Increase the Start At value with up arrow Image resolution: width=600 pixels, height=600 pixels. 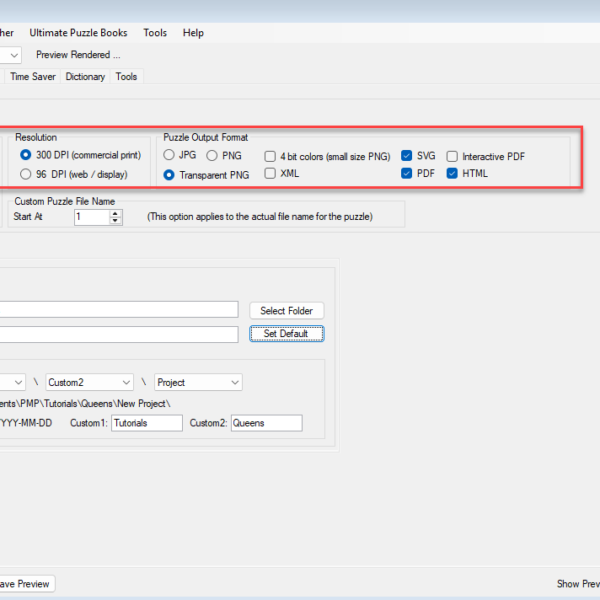tap(116, 213)
